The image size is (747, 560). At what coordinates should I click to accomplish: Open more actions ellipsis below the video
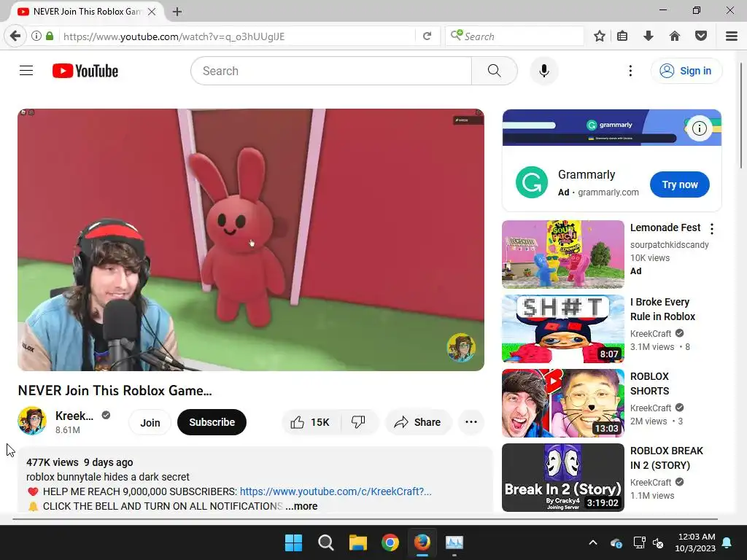tap(471, 422)
